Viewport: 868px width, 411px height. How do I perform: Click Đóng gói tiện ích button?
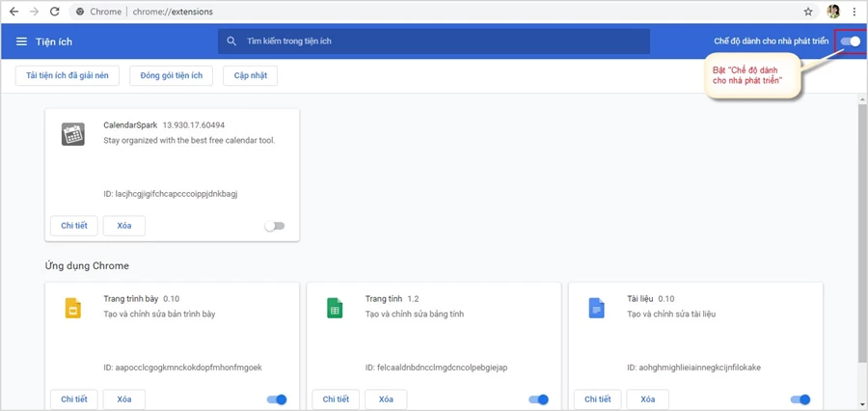[x=172, y=76]
